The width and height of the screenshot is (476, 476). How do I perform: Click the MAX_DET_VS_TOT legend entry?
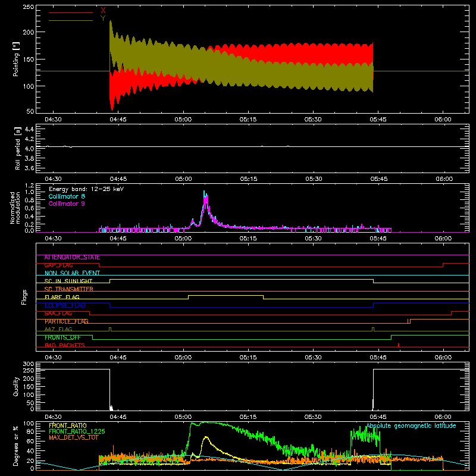tap(74, 437)
